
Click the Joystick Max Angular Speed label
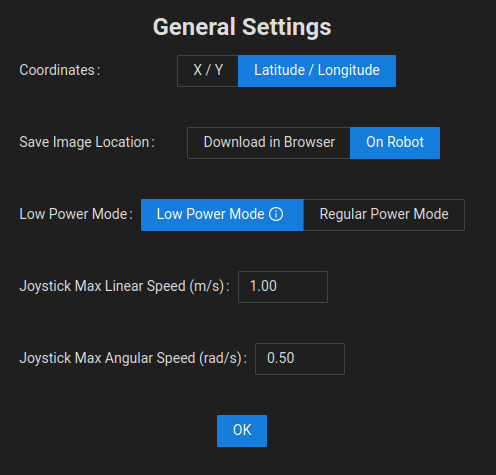[133, 358]
